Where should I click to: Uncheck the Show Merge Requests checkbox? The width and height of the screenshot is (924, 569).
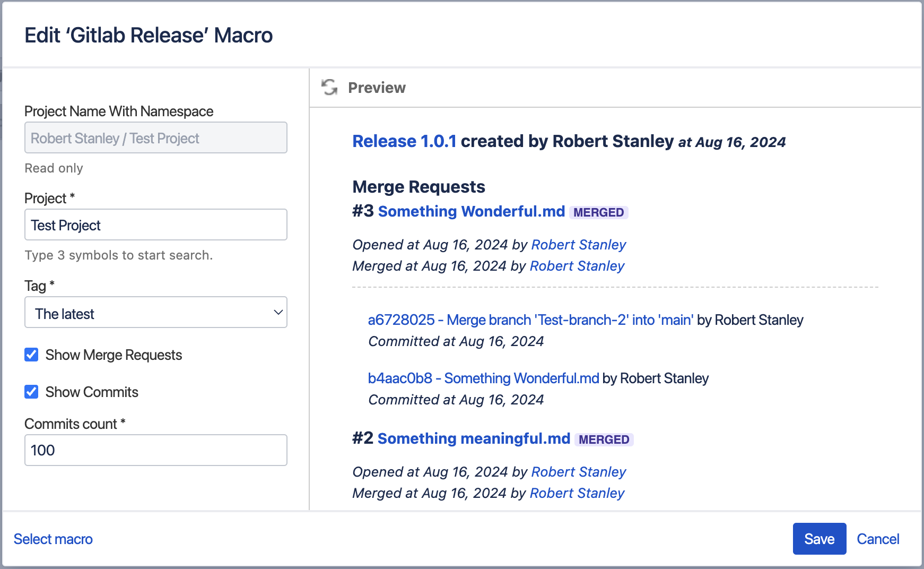tap(31, 355)
